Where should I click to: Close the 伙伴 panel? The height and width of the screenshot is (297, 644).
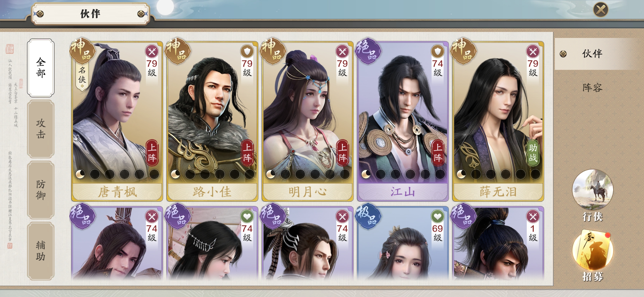[x=601, y=10]
